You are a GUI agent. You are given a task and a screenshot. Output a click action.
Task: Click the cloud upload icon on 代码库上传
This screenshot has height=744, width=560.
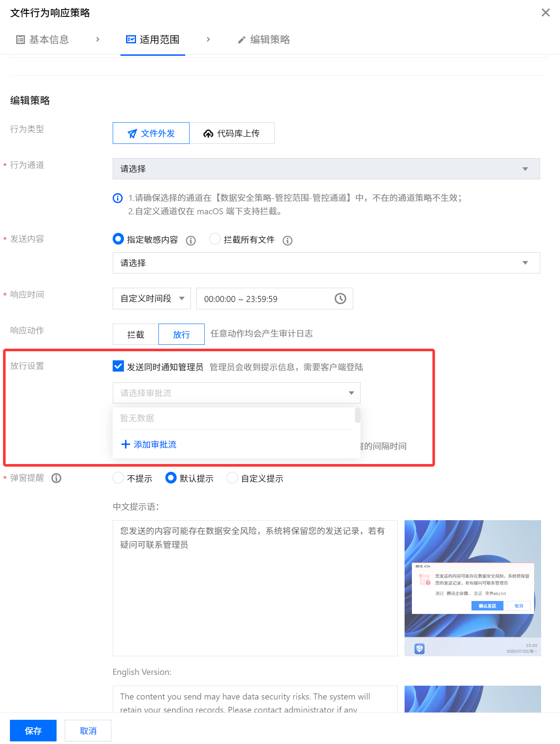point(208,134)
